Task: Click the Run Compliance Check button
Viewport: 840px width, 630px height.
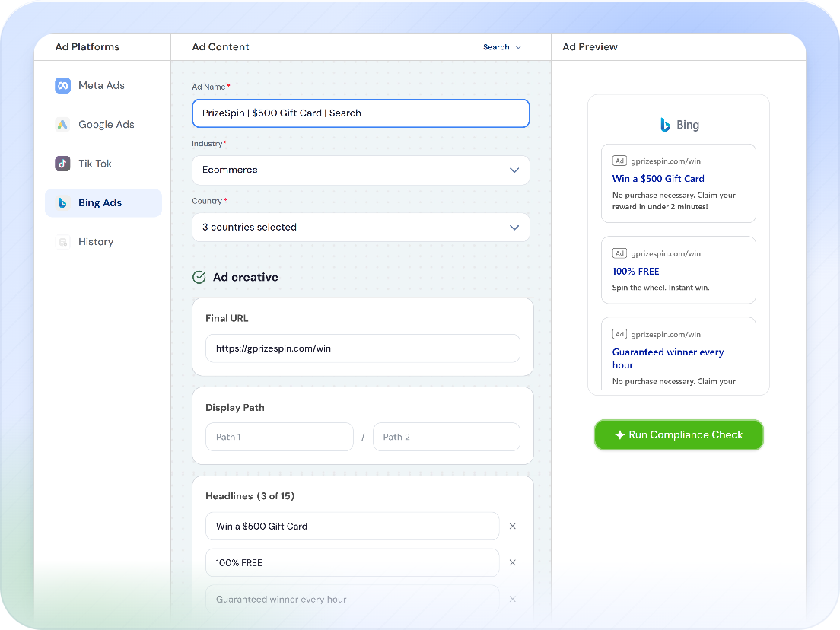Action: point(679,435)
